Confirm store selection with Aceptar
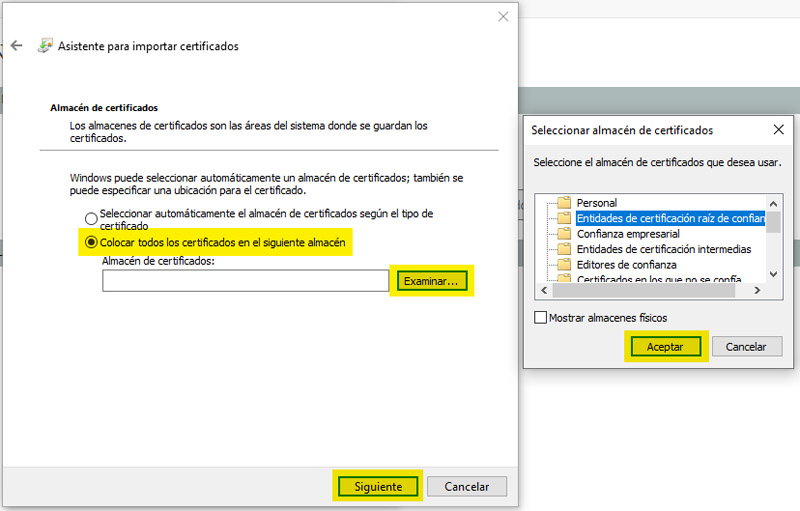This screenshot has width=800, height=511. click(x=665, y=347)
